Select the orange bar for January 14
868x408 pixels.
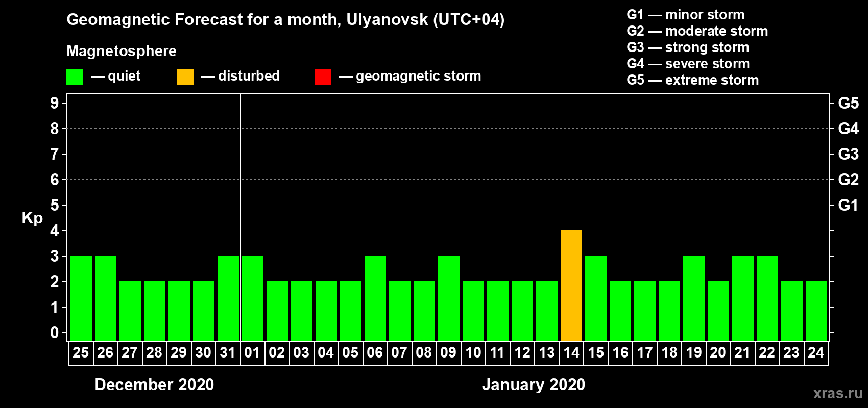[x=571, y=286]
